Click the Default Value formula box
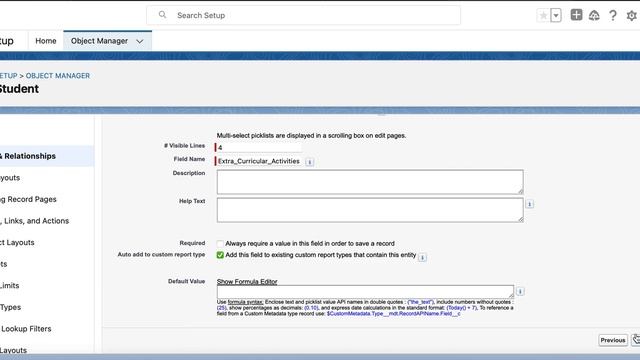This screenshot has height=360, width=640. coord(365,291)
